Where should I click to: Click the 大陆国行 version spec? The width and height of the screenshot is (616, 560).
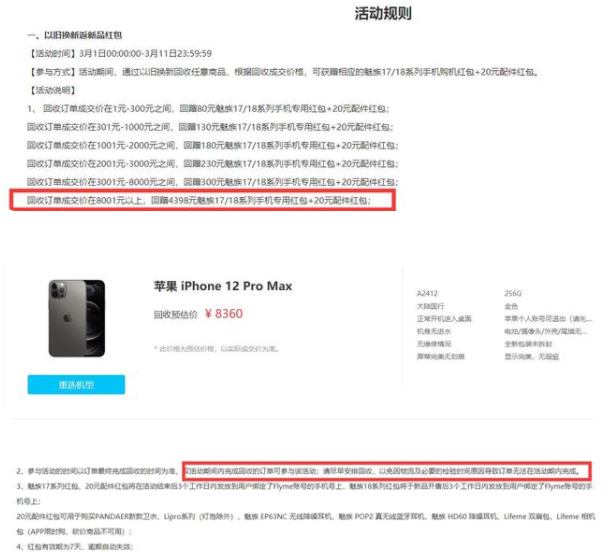(430, 306)
